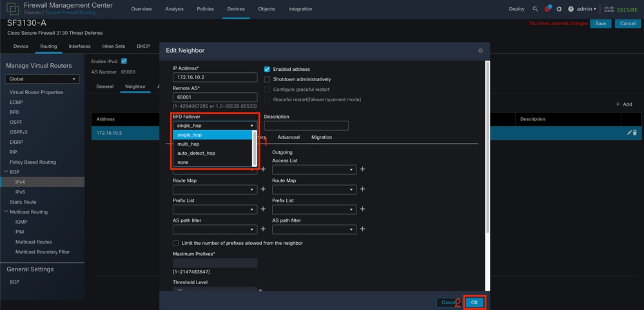Open the Global virtual router dropdown
This screenshot has width=644, height=310.
42,79
